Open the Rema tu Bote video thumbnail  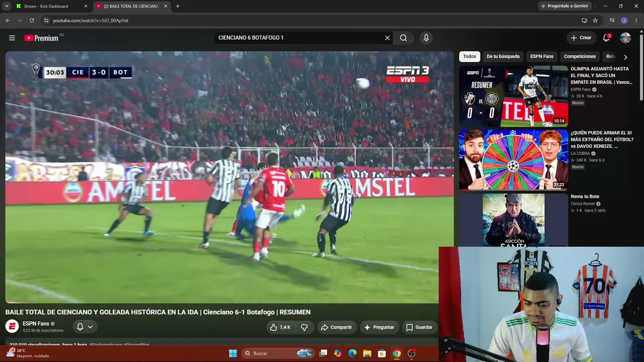(x=513, y=220)
